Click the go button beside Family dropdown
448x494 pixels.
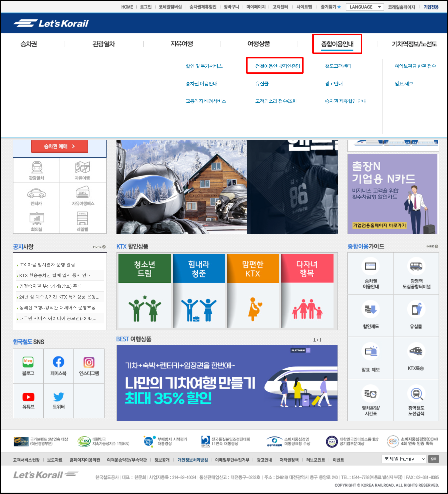point(433,459)
